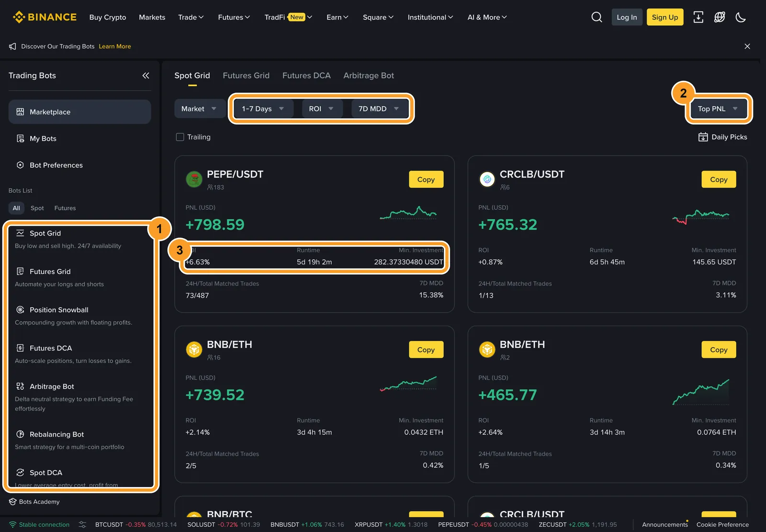766x532 pixels.
Task: Filter Bots List by Spot
Action: tap(37, 208)
